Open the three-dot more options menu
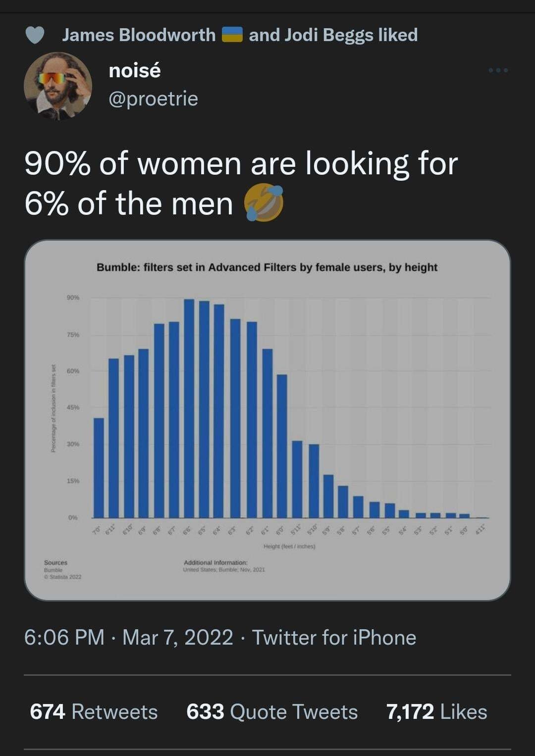The width and height of the screenshot is (535, 756). (x=498, y=71)
